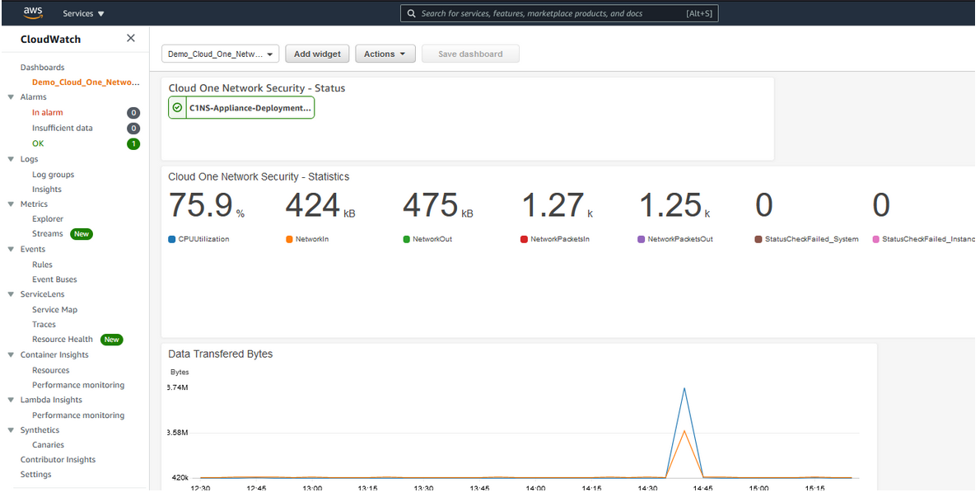The image size is (980, 497).
Task: Click the C1NS-Appliance-Deployment alarm status box
Action: tap(241, 107)
